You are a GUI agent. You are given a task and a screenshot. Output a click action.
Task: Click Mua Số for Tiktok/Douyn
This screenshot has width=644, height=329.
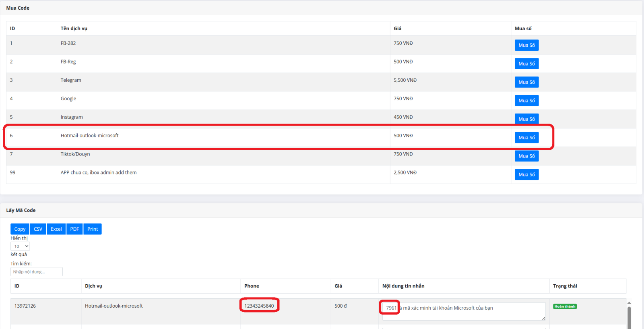(526, 156)
